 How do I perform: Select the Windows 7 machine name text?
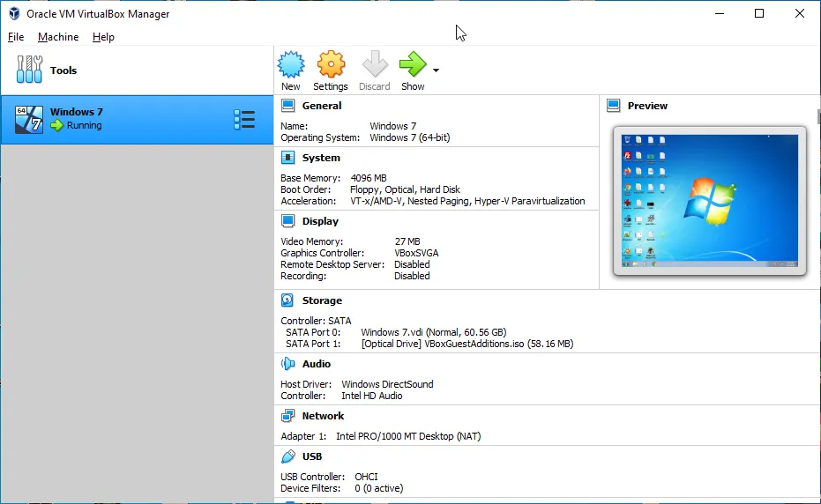pos(77,112)
